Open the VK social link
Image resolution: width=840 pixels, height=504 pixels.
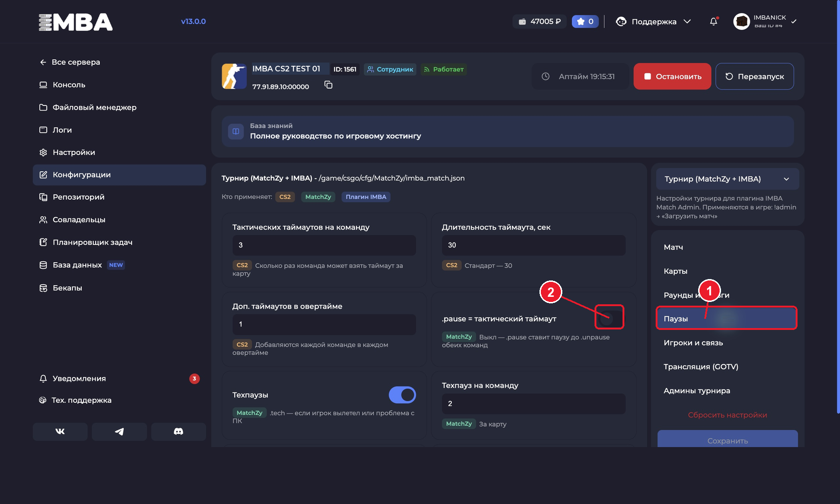60,432
